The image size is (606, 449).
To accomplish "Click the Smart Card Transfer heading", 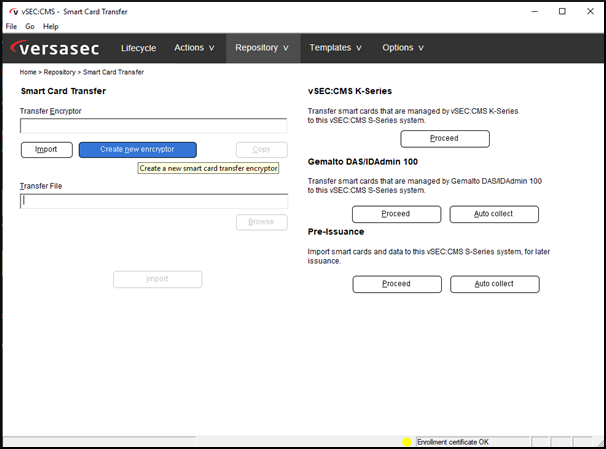I will click(x=63, y=91).
